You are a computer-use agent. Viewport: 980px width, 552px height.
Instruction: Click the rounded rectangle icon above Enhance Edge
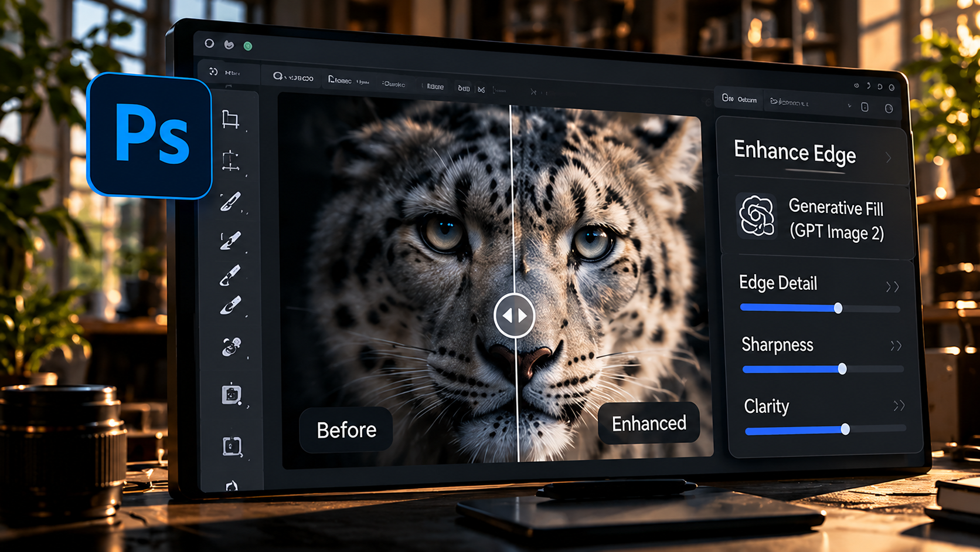(x=865, y=107)
